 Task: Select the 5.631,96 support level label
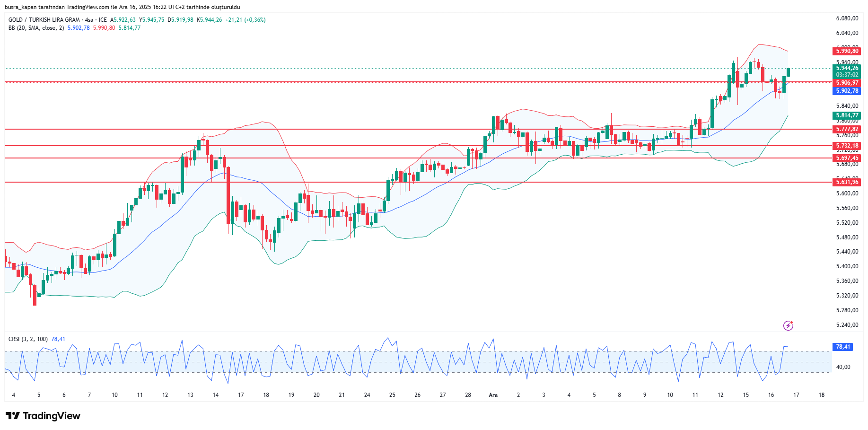point(846,182)
